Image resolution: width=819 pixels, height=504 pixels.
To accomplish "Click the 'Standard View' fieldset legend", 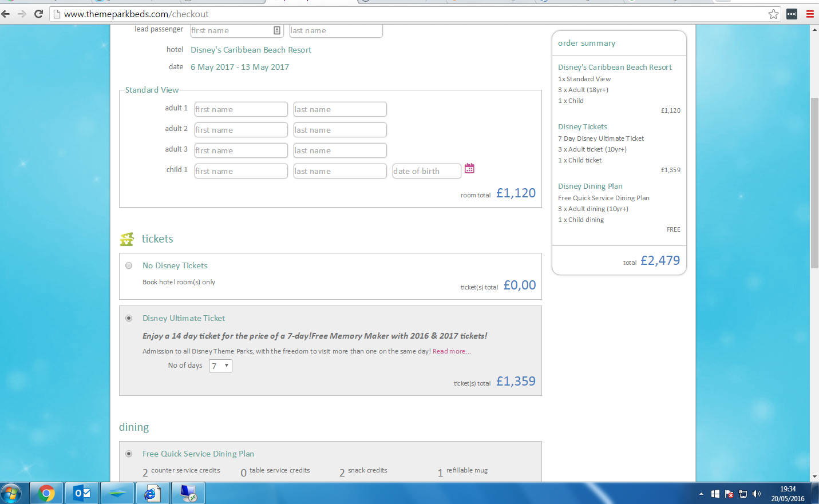I will coord(152,90).
